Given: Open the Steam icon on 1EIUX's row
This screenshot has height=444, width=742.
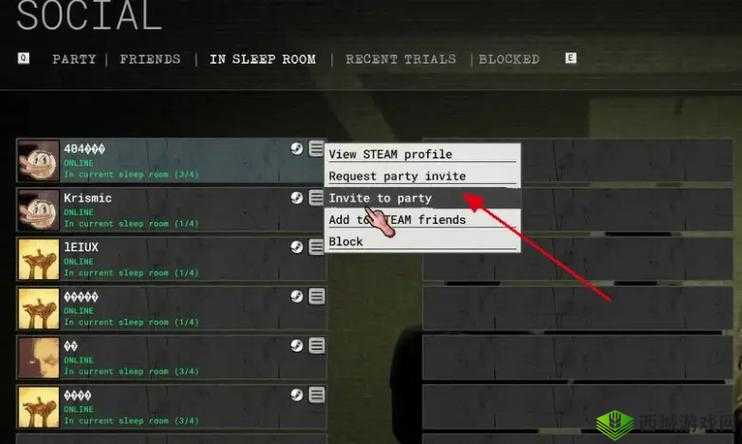Looking at the screenshot, I should click(x=296, y=247).
